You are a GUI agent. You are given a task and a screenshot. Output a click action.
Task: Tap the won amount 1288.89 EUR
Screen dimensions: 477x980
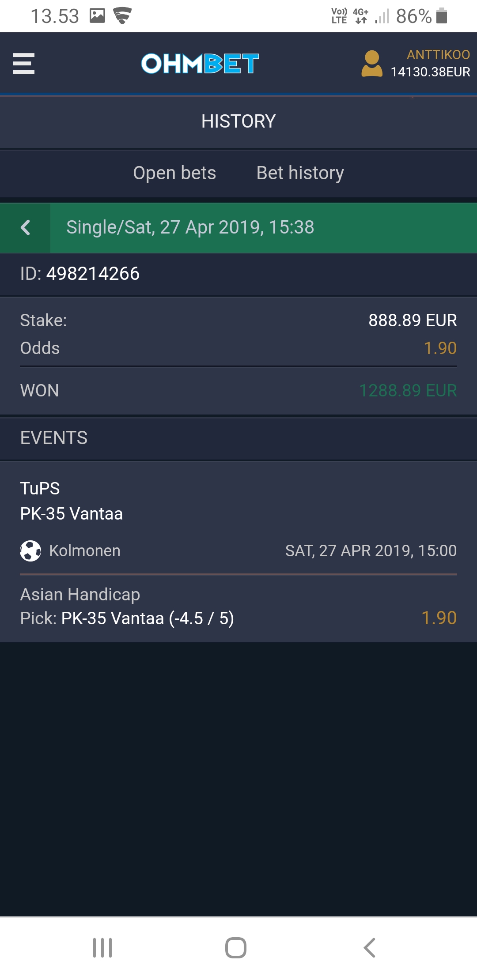click(x=408, y=391)
